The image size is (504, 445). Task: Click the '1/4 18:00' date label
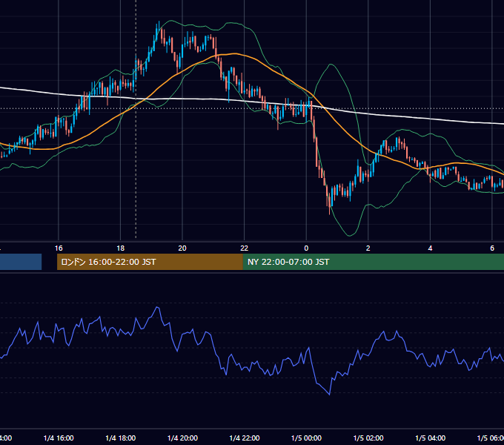[x=121, y=438]
